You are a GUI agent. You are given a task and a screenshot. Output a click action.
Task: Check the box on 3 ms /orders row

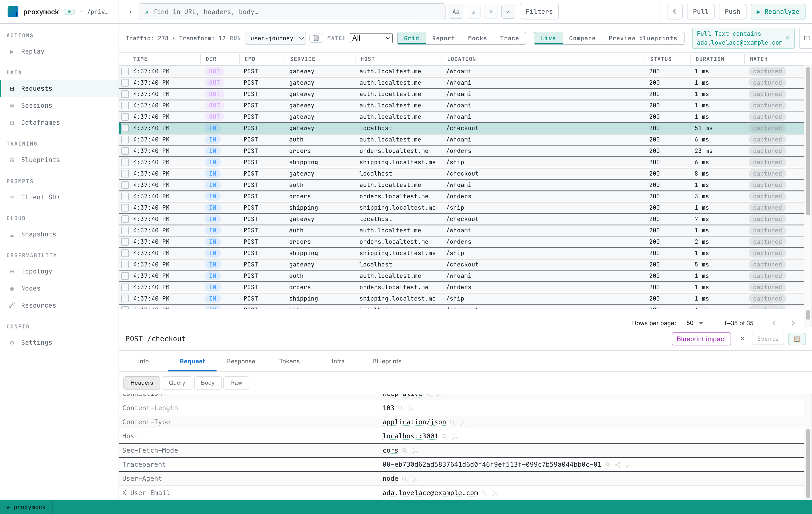pyautogui.click(x=125, y=196)
